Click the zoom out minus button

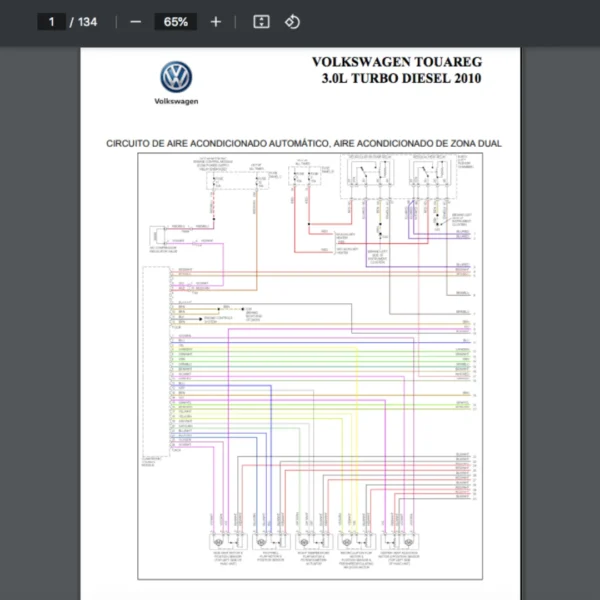[136, 22]
